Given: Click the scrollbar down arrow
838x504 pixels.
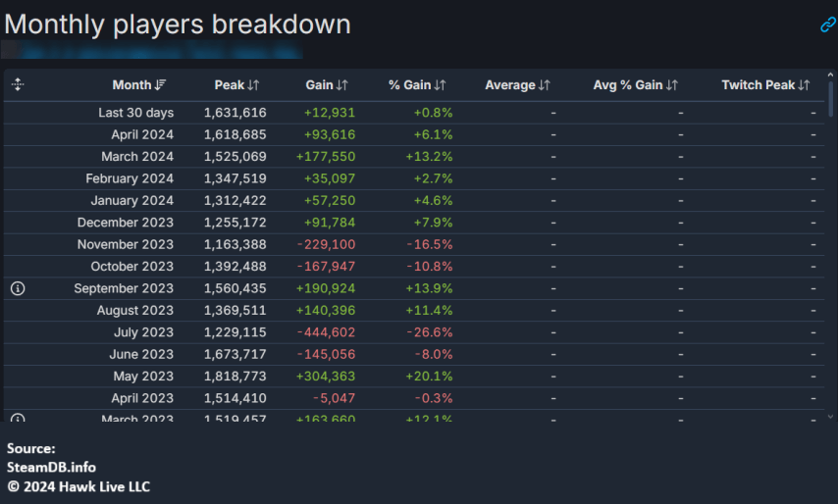Looking at the screenshot, I should pos(831,416).
